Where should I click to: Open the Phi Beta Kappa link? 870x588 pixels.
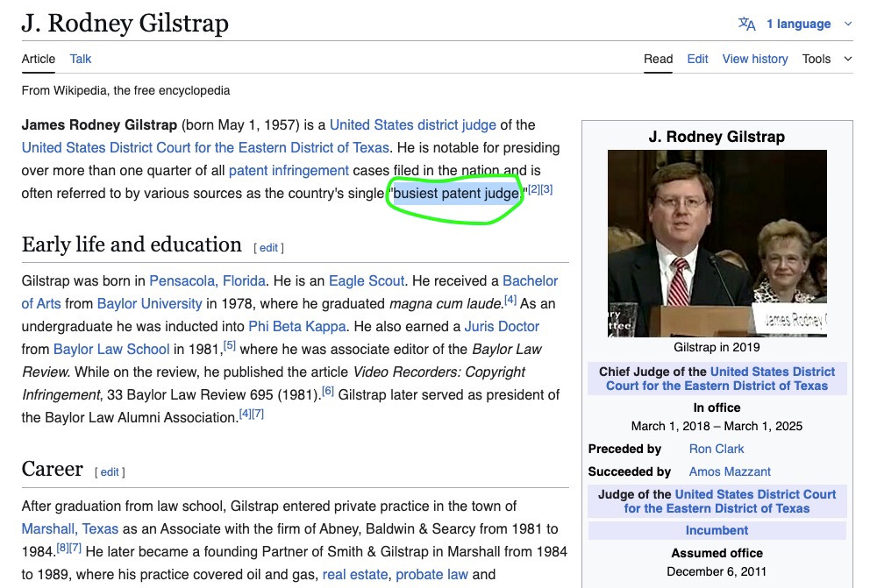tap(296, 326)
